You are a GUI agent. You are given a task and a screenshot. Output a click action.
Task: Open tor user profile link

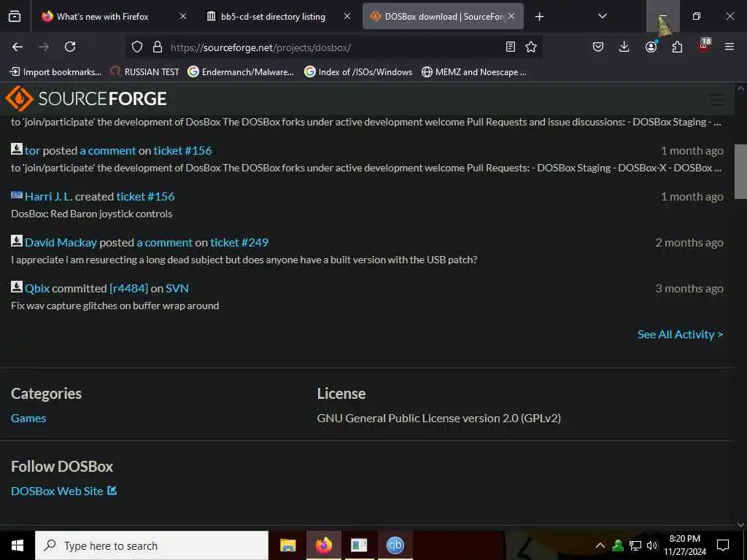tap(32, 150)
